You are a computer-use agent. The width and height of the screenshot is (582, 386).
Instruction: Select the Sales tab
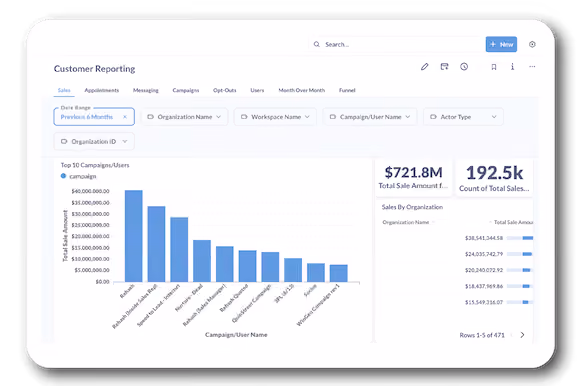[x=64, y=90]
